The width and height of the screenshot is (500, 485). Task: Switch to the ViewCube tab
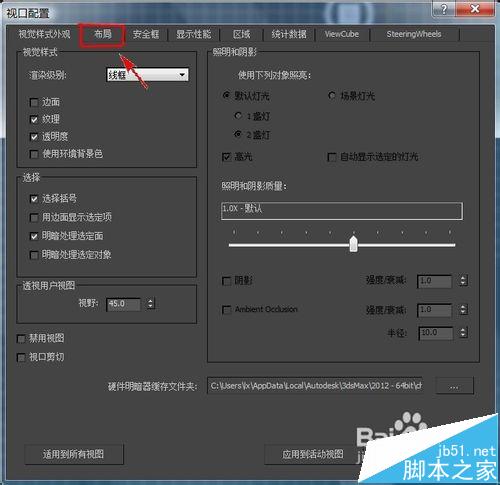(x=342, y=34)
